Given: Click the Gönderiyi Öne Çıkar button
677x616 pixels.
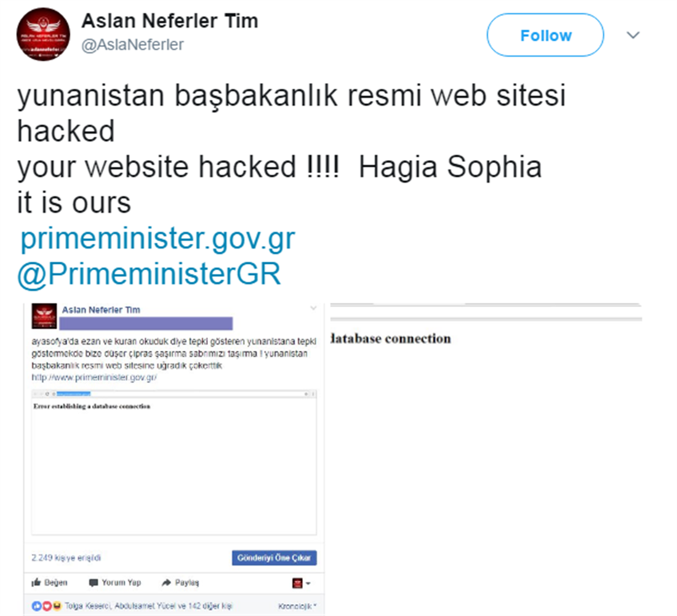Looking at the screenshot, I should click(x=274, y=558).
